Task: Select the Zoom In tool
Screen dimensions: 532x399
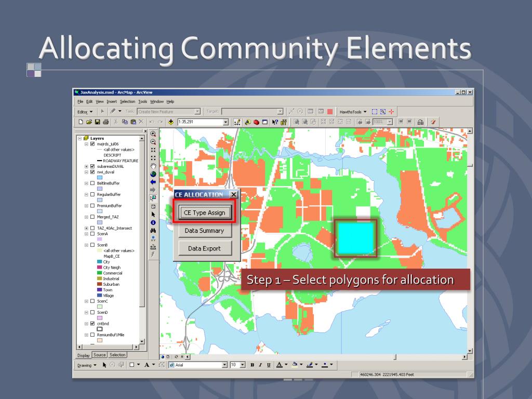Action: [153, 134]
